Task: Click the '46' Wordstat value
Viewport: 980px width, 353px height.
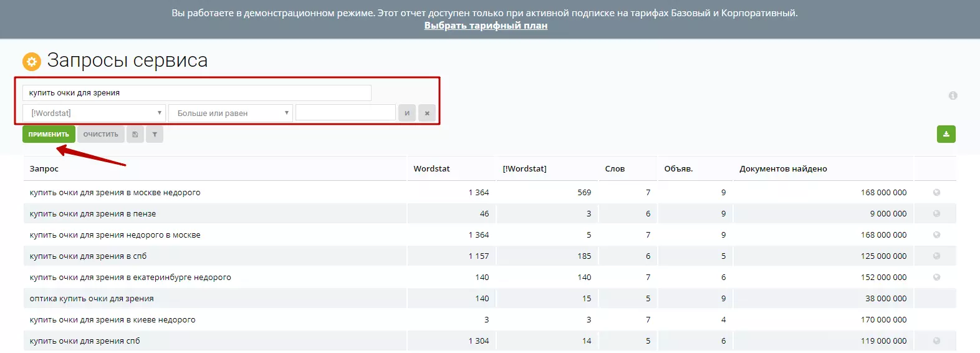Action: coord(484,214)
